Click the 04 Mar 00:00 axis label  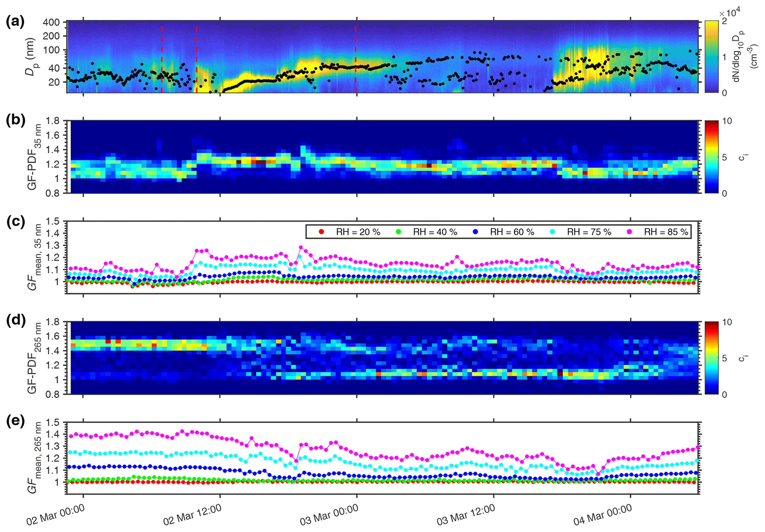click(x=603, y=515)
